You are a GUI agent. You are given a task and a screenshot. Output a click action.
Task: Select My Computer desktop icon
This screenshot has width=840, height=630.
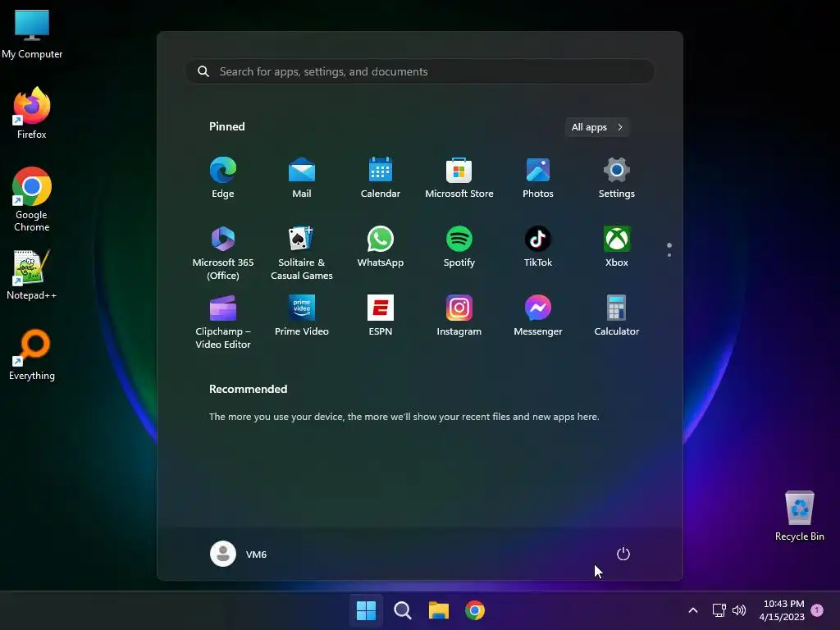coord(32,34)
